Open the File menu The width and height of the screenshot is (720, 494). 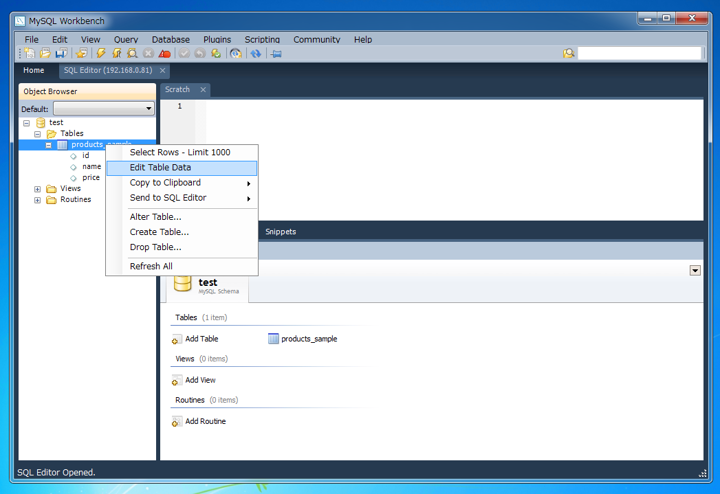click(x=32, y=39)
